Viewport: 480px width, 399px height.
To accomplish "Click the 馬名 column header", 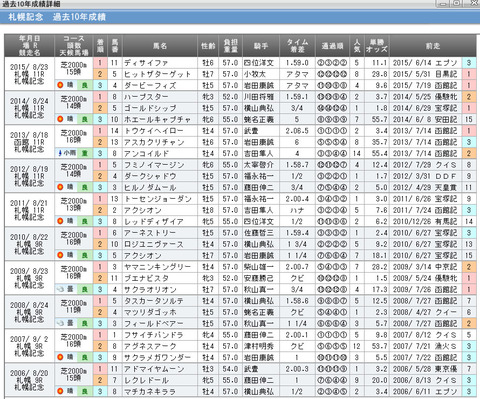I will point(160,46).
